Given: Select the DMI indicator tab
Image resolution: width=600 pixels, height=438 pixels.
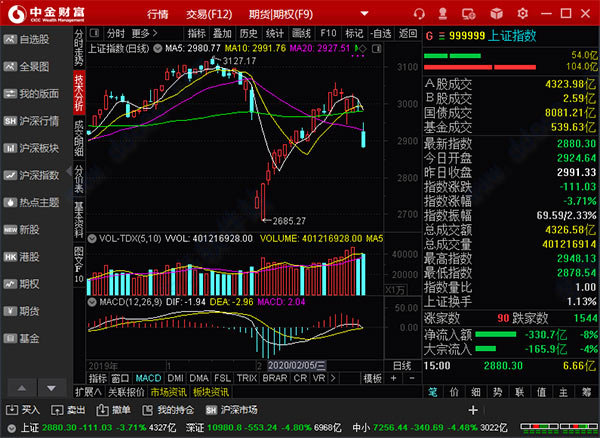Looking at the screenshot, I should click(175, 378).
